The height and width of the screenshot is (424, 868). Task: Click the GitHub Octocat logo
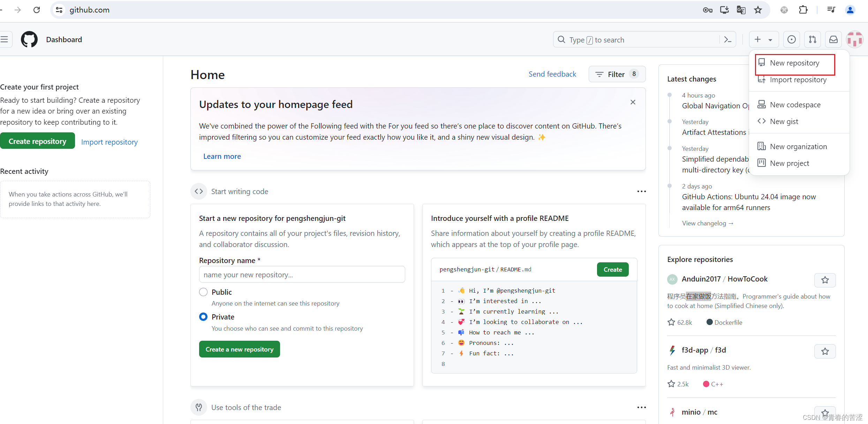[29, 39]
